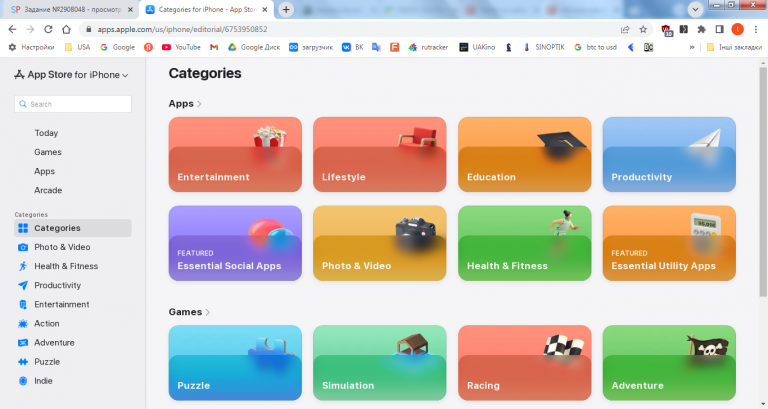Expand the Apps section chevron

click(199, 104)
